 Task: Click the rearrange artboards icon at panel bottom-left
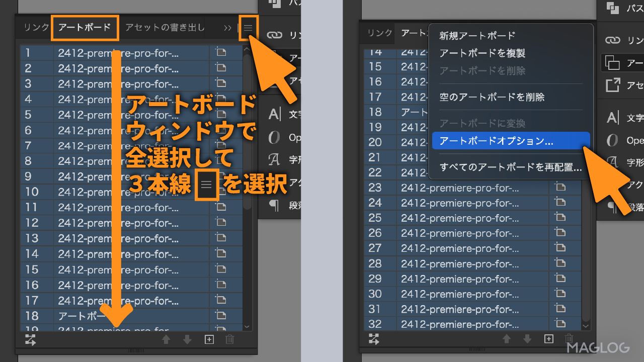30,340
